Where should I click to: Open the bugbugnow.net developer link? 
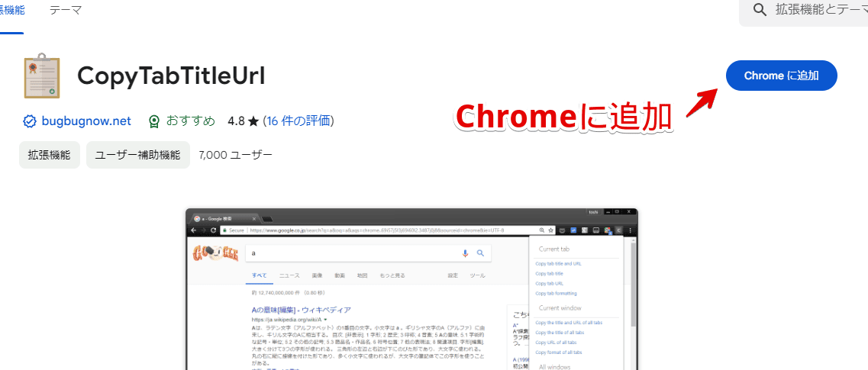pyautogui.click(x=86, y=121)
